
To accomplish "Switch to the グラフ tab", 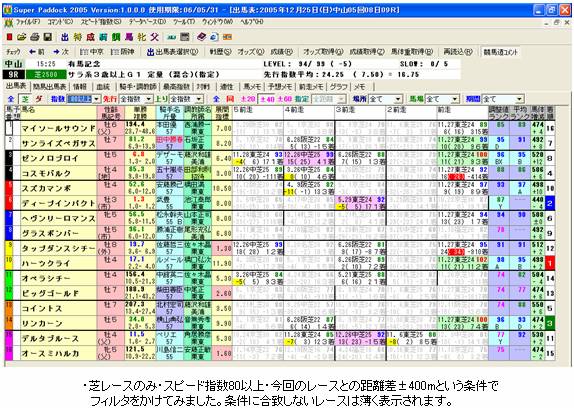I will click(338, 87).
